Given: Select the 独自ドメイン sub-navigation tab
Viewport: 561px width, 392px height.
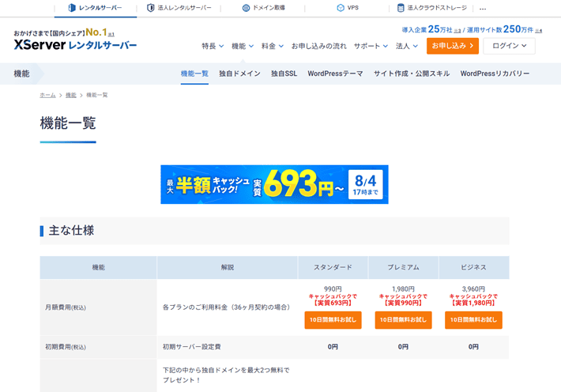Looking at the screenshot, I should click(239, 73).
